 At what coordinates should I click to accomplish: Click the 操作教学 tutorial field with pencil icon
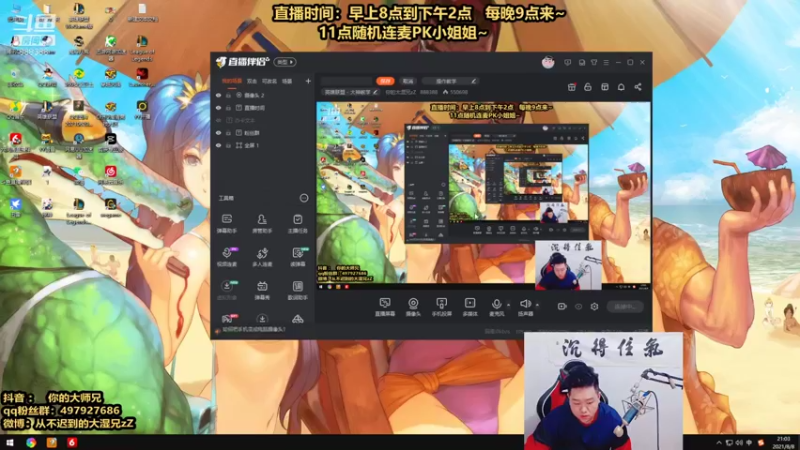[451, 81]
